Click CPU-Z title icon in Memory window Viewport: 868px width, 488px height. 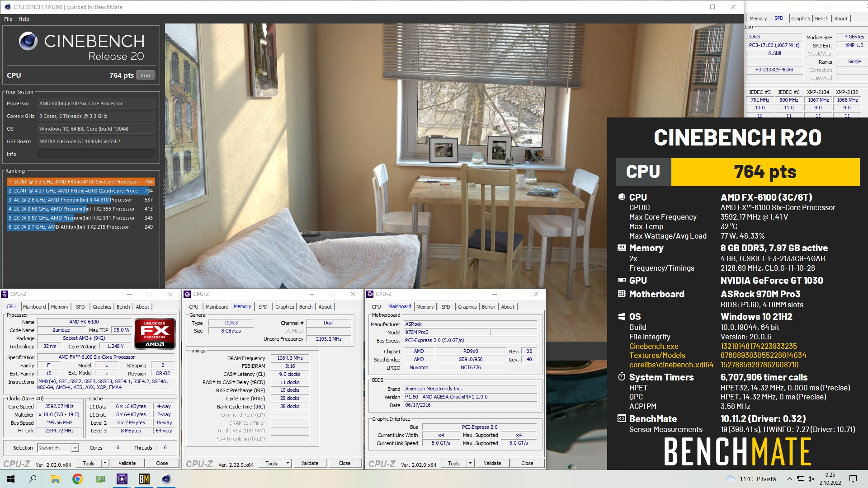(188, 294)
